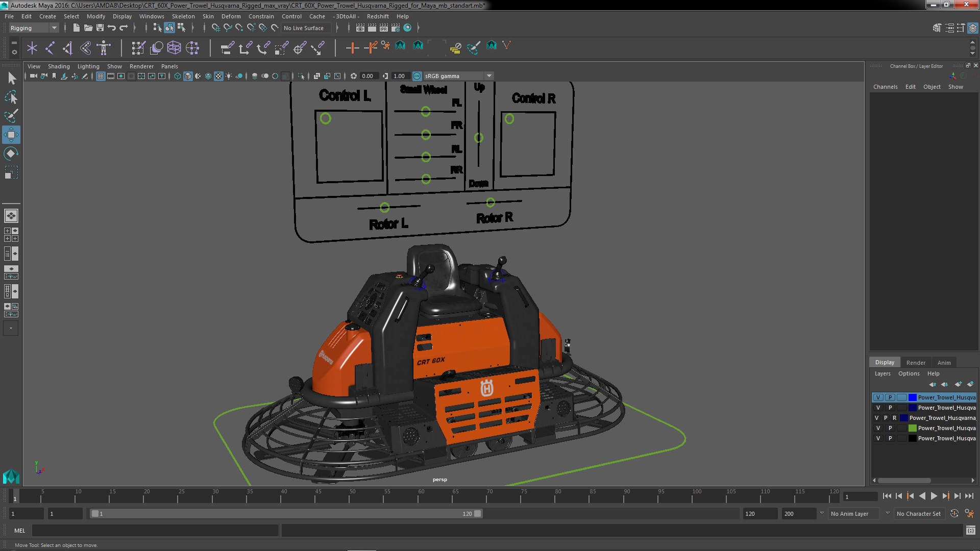The image size is (980, 551).
Task: Select the Move tool in toolbox
Action: click(11, 135)
